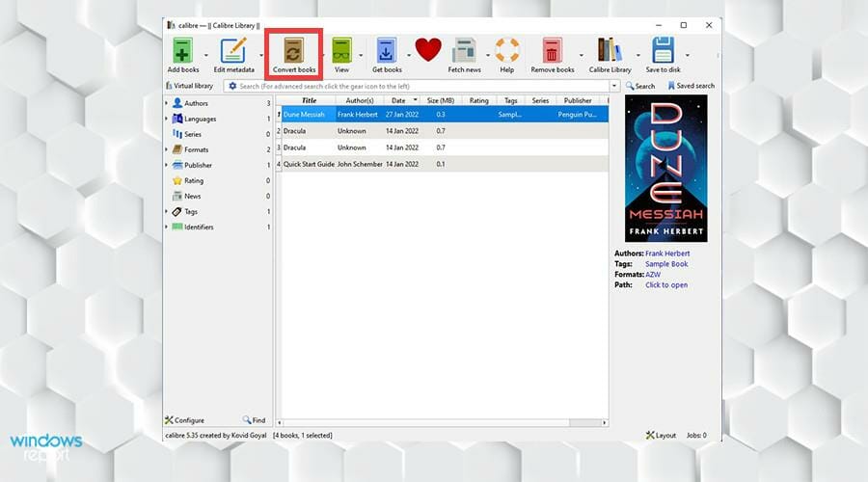Select the Identifiers category item

point(198,227)
